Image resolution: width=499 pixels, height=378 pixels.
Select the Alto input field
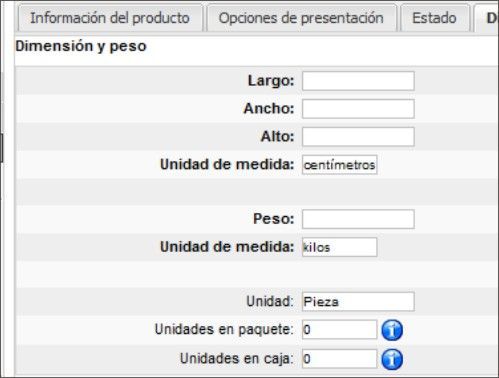click(x=358, y=137)
